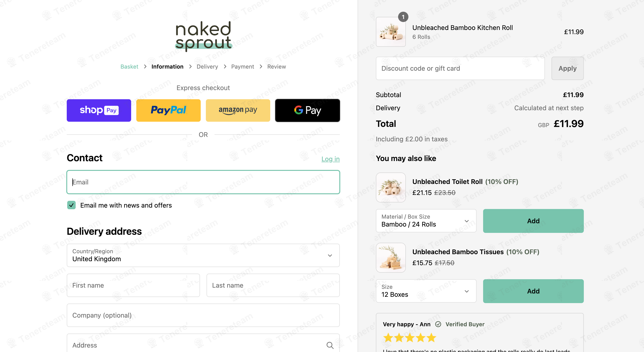Pay with Shop Pay express checkout
This screenshot has width=644, height=352.
[x=99, y=110]
